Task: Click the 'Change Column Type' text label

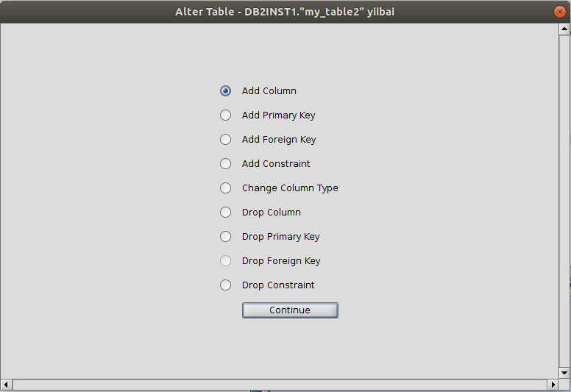Action: (x=290, y=188)
